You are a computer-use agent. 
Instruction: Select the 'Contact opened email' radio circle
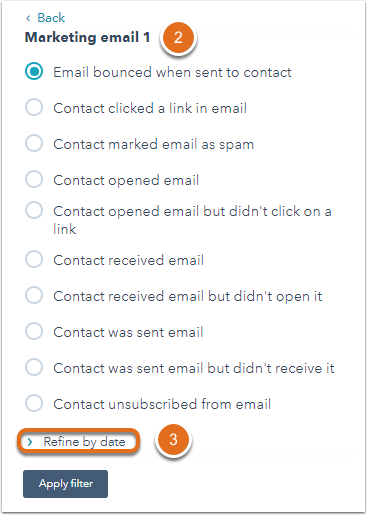34,179
